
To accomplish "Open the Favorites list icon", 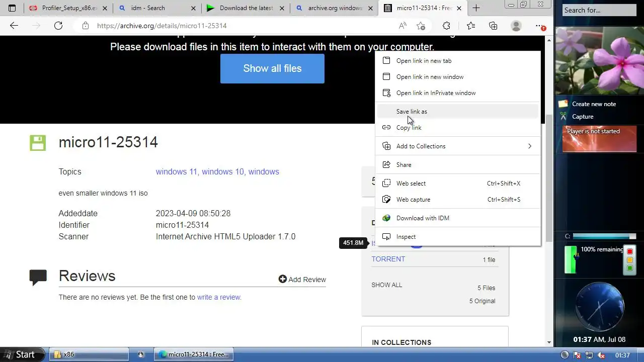I will (x=470, y=26).
